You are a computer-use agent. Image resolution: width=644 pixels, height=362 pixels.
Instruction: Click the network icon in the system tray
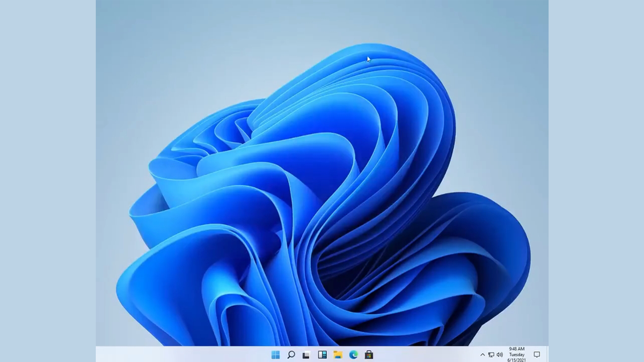point(492,354)
